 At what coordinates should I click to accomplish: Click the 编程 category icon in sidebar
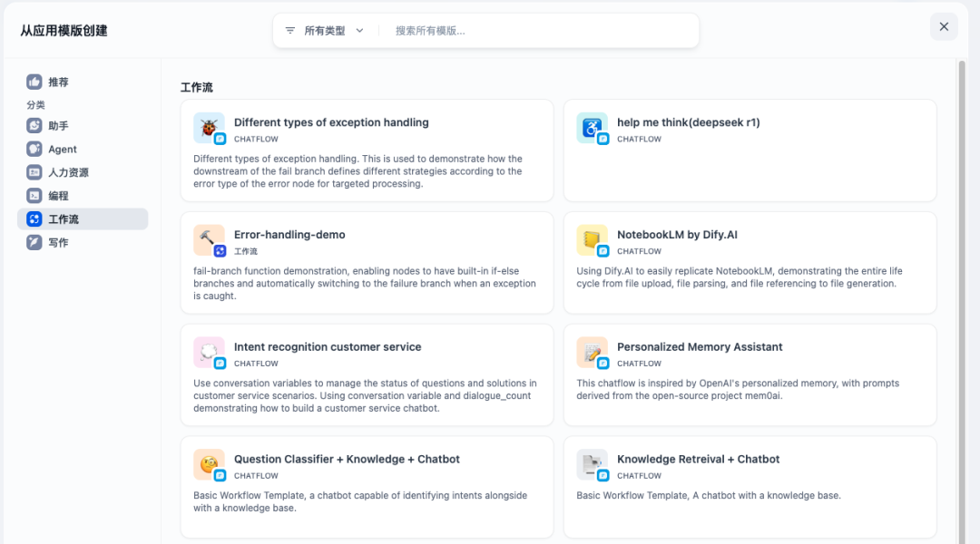pos(34,195)
